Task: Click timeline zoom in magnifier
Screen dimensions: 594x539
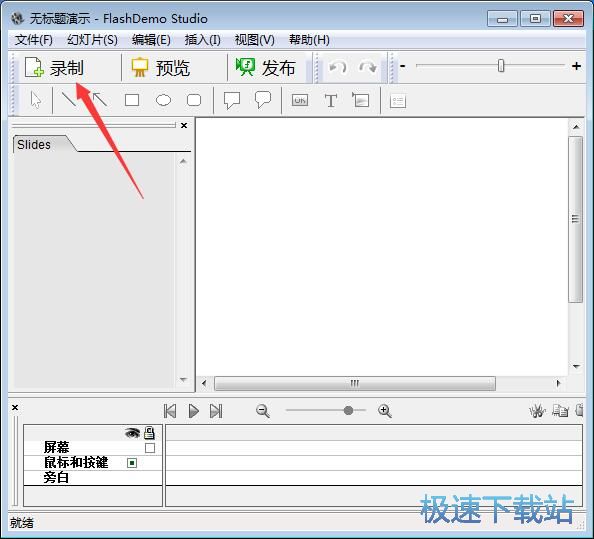Action: coord(385,411)
